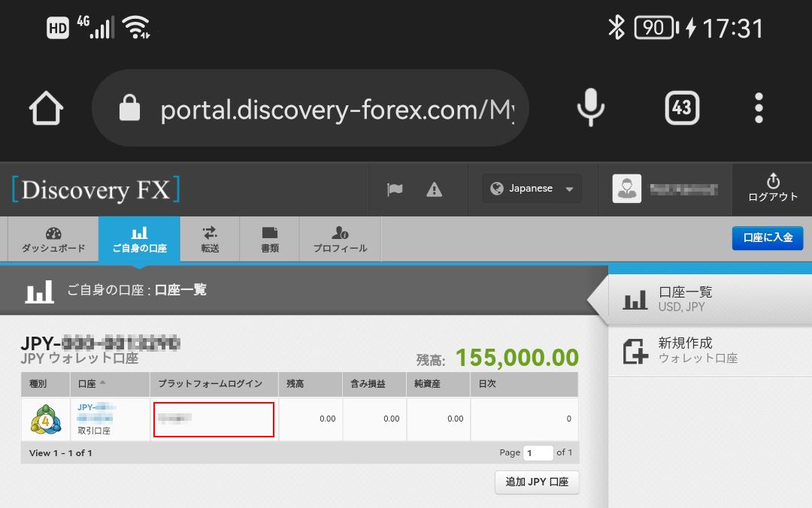Viewport: 812px width, 508px height.
Task: Switch to the ダッシュボード tab
Action: (x=53, y=240)
